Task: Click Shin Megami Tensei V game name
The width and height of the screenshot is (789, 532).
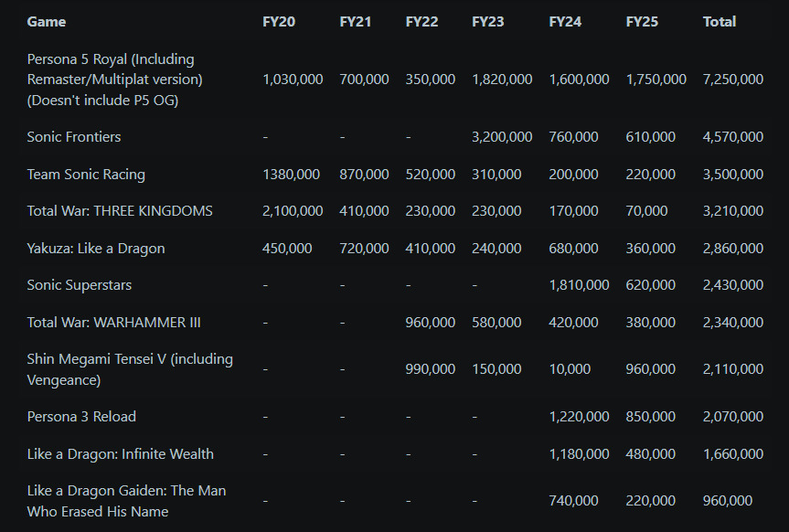Action: (x=130, y=369)
